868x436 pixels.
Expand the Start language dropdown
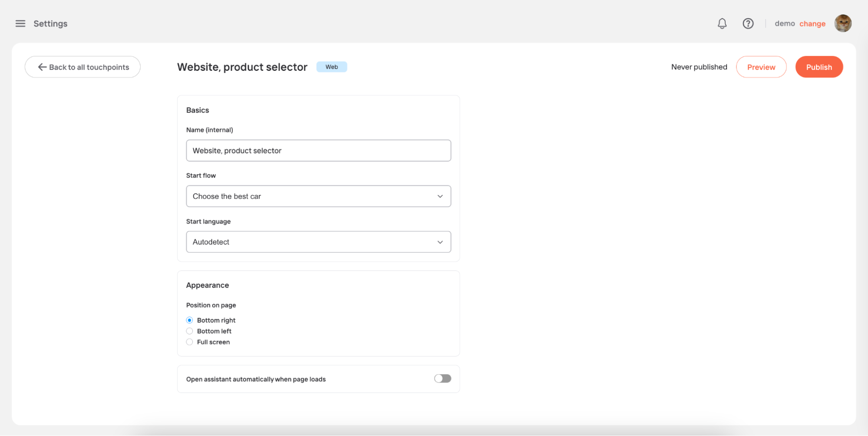319,242
